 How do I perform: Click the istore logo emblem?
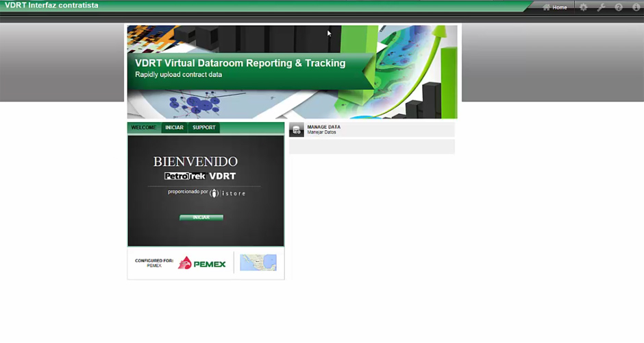[214, 193]
